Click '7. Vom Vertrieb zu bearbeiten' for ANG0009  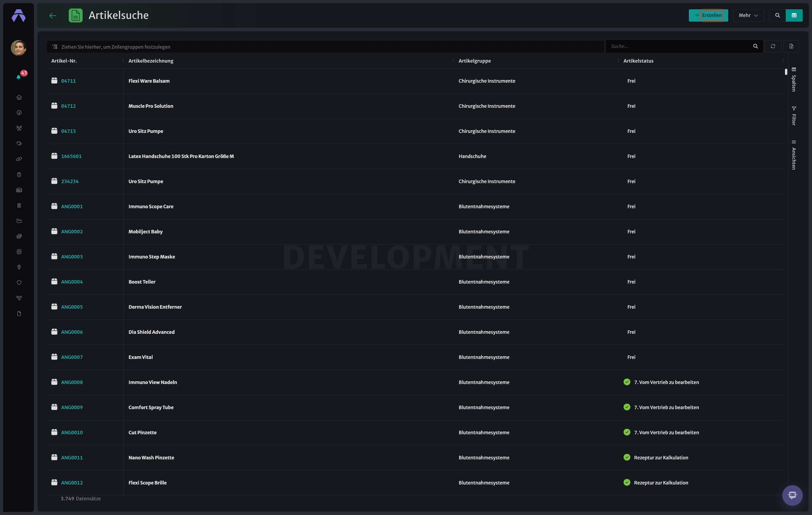pos(666,407)
